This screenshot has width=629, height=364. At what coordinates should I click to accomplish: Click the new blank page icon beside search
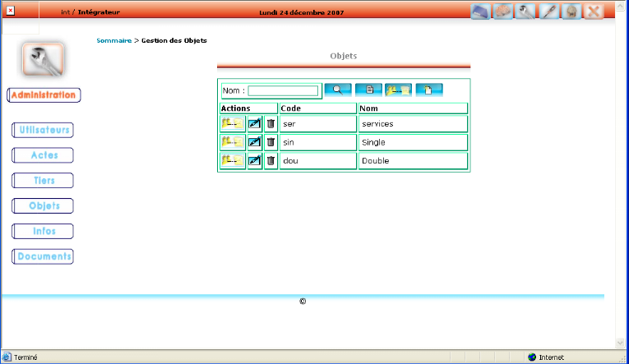click(x=429, y=90)
